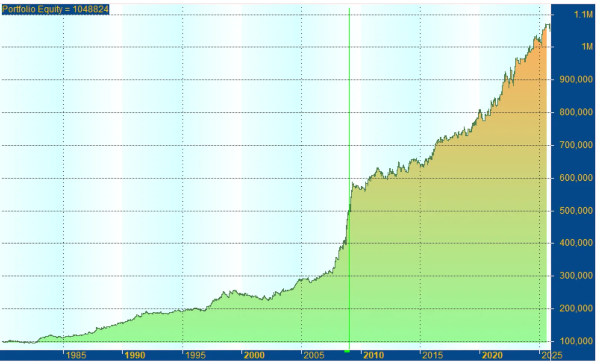Click the 200,000 axis value
This screenshot has width=600, height=364.
[x=576, y=309]
